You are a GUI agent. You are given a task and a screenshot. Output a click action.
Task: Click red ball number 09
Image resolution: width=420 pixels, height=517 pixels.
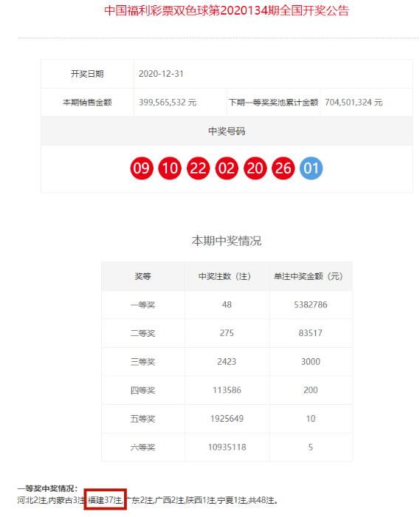tap(142, 168)
